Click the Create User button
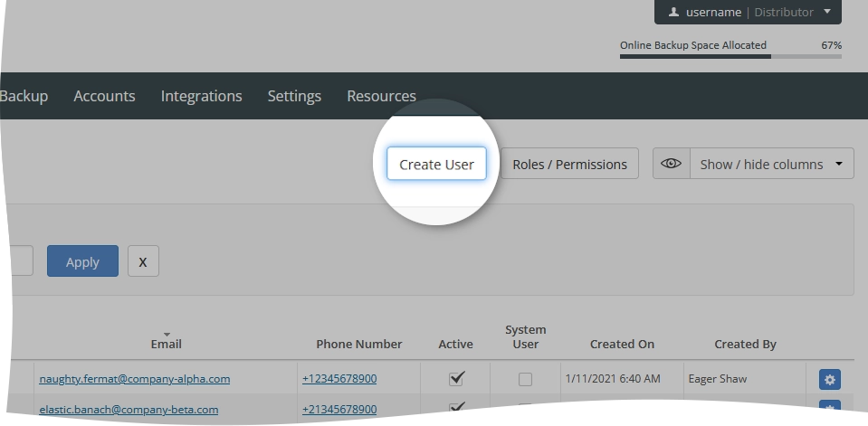This screenshot has width=868, height=426. coord(436,165)
